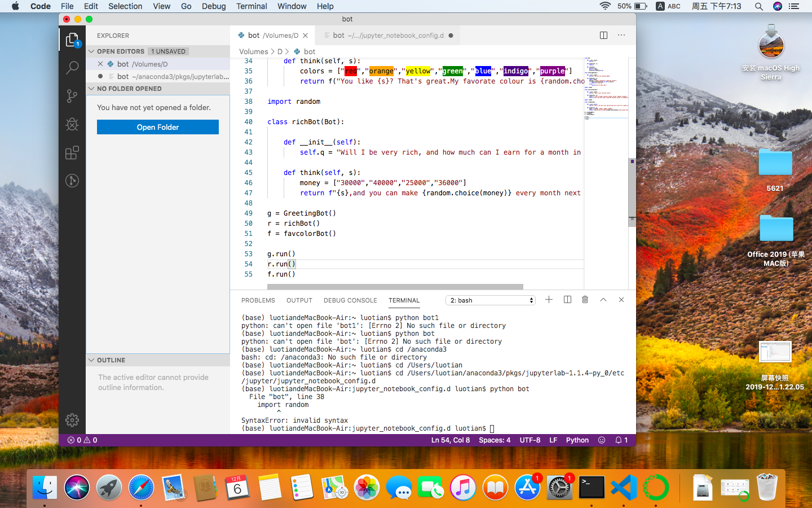The image size is (812, 508).
Task: Open the Explorer view in activity bar
Action: point(72,40)
